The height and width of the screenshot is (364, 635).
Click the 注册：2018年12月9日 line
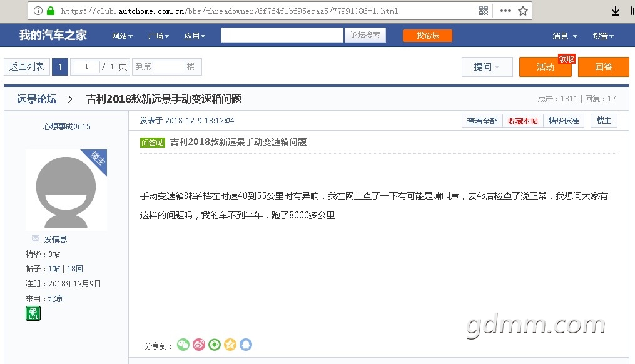63,284
